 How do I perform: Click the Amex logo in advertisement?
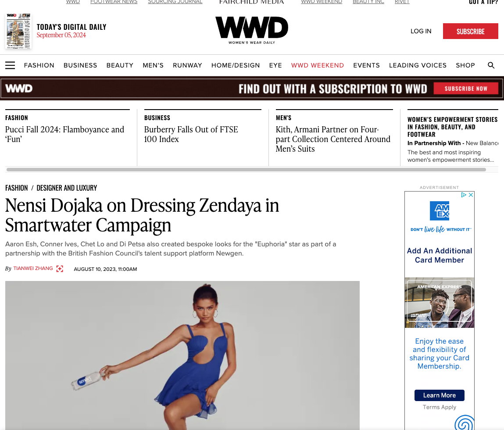[x=440, y=211]
